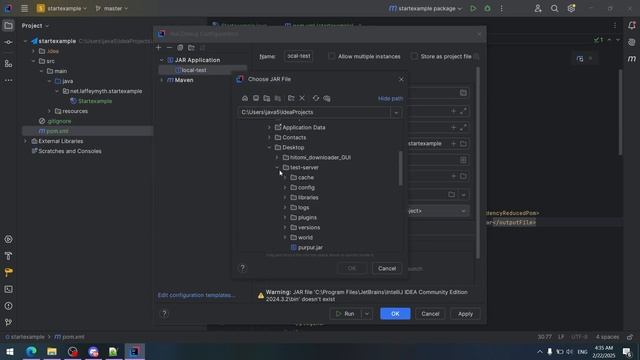Open the Terminal tool window icon
640x360 pixels.
point(8,289)
